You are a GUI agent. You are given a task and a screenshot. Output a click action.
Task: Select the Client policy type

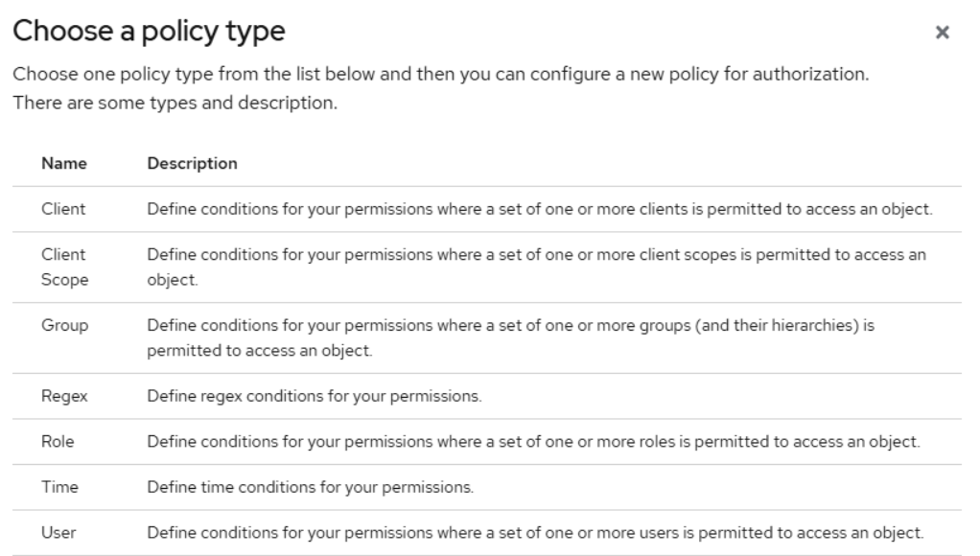pos(61,210)
